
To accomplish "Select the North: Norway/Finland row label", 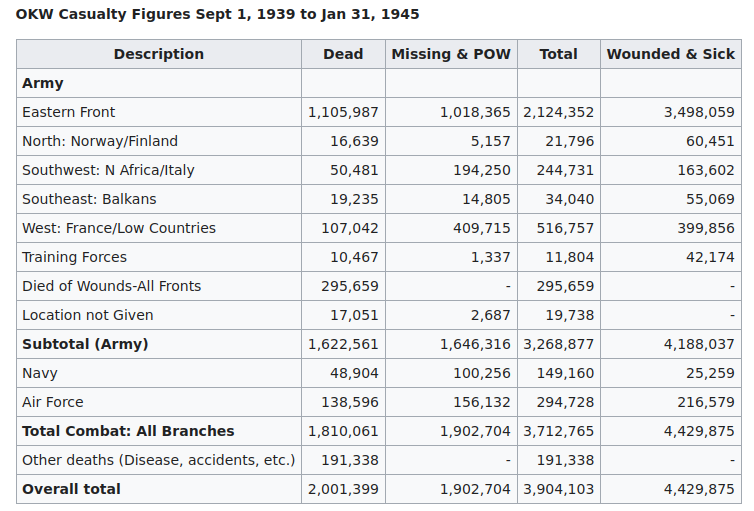I will coord(100,141).
